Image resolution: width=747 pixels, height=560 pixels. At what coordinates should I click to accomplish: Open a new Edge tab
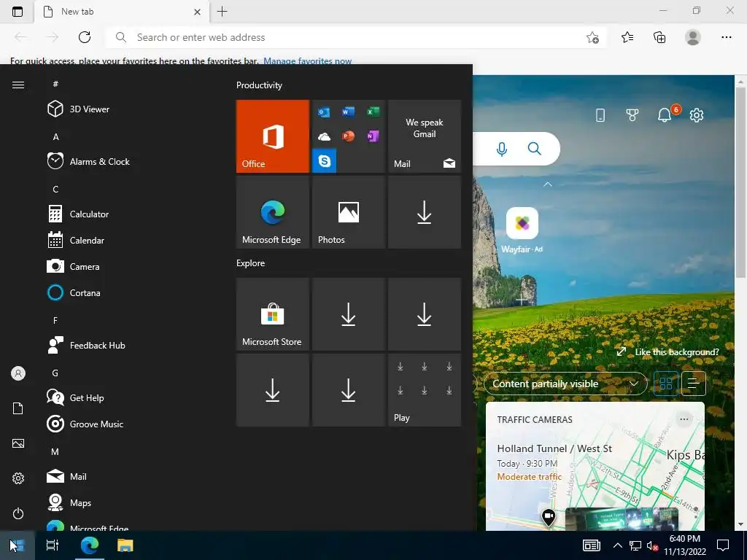pos(222,12)
